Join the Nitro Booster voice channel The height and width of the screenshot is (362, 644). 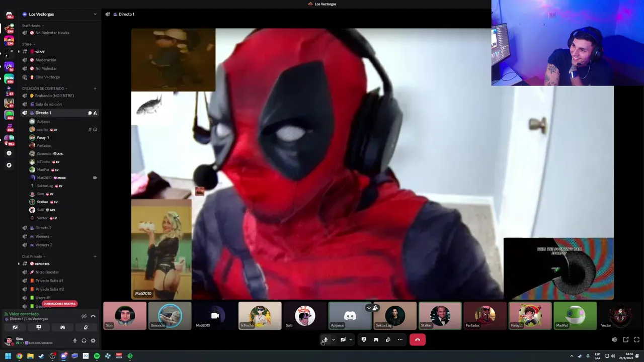(59, 272)
